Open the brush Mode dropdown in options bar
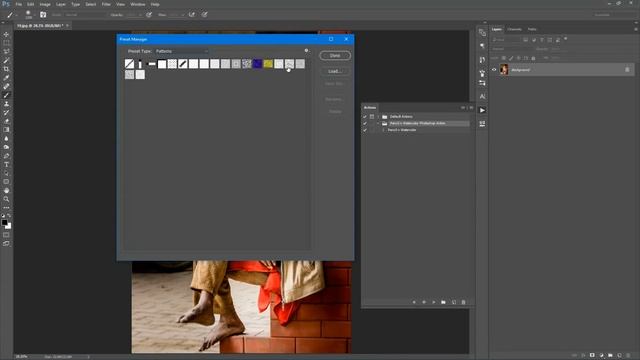640x360 pixels. pos(85,15)
